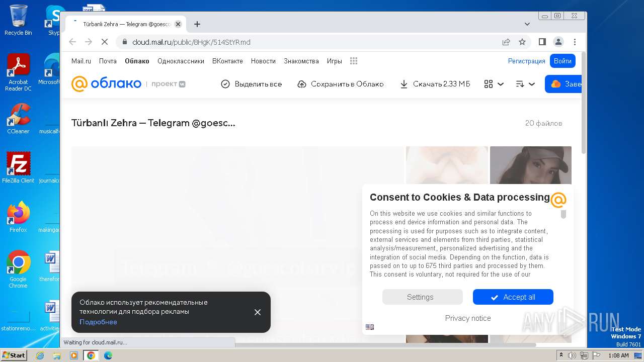
Task: Open Google Chrome desktop icon
Action: pos(18,269)
